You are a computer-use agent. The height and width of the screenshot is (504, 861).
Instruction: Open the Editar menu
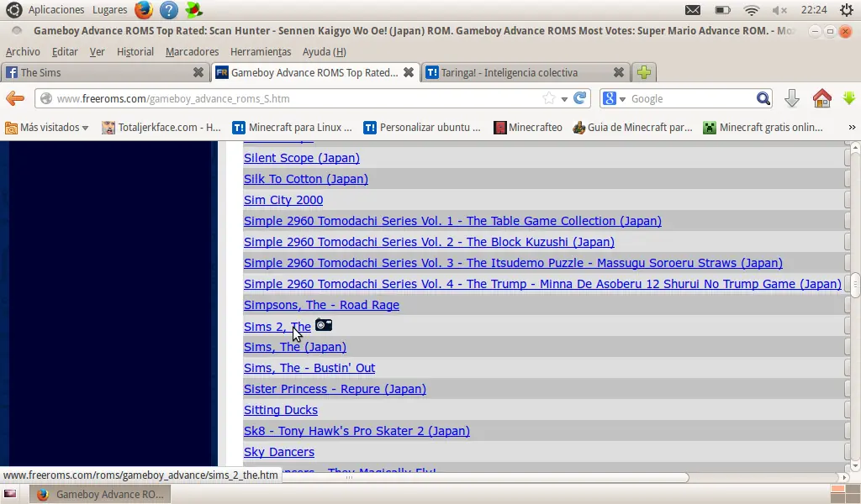pos(64,51)
